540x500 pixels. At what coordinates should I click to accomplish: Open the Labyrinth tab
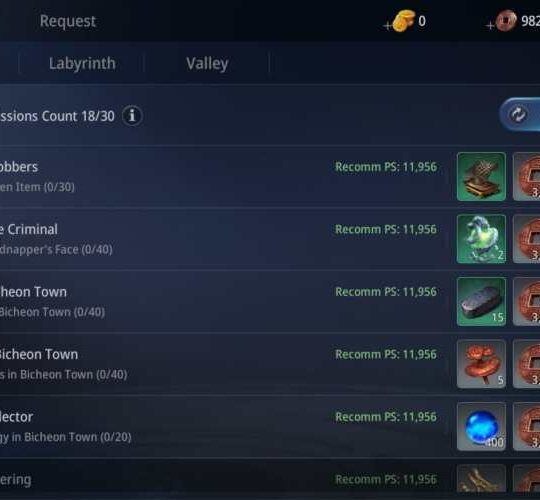coord(82,63)
